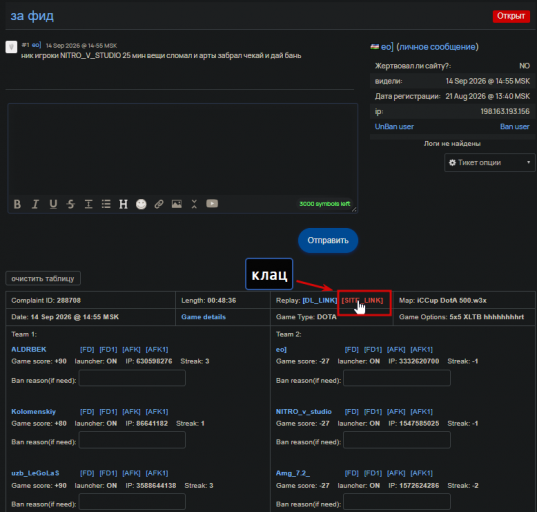
Task: Open the Тикет опции dropdown
Action: [490, 163]
